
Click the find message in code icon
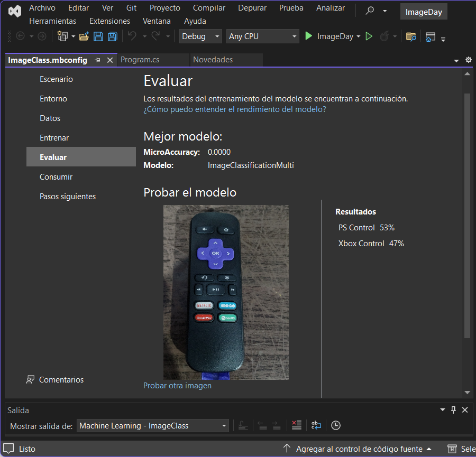243,425
